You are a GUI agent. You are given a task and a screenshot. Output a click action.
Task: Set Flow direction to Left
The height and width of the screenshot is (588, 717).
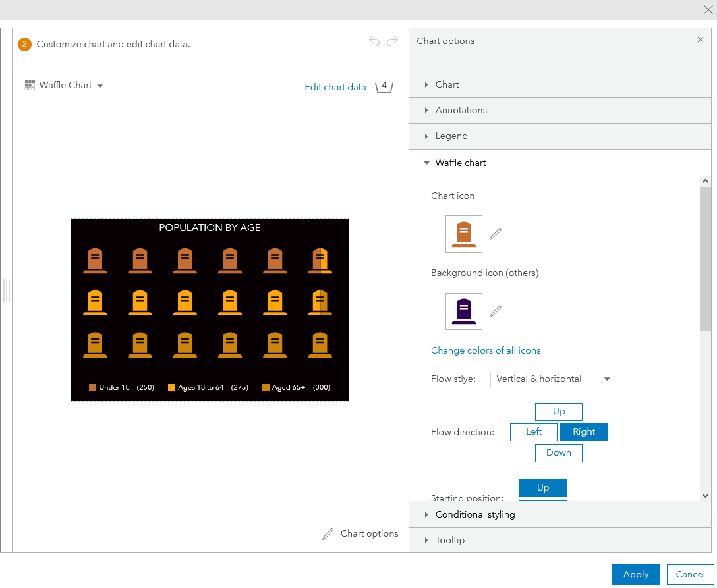[x=534, y=432]
